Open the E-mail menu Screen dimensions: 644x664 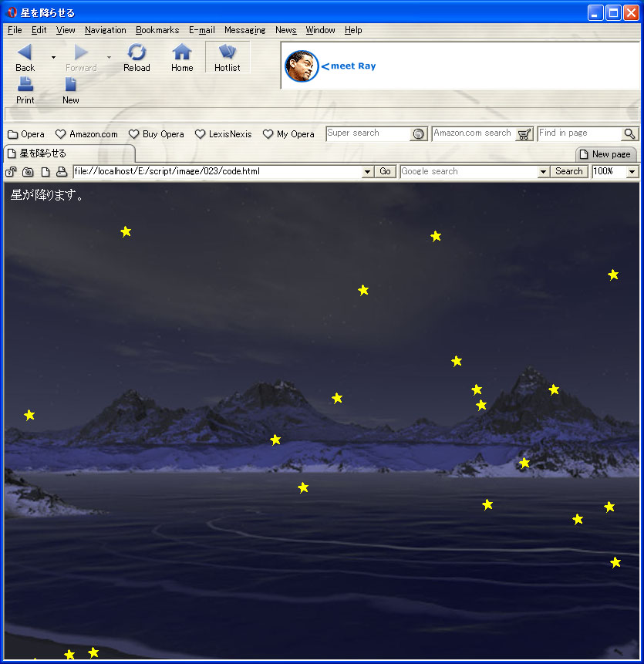point(202,30)
